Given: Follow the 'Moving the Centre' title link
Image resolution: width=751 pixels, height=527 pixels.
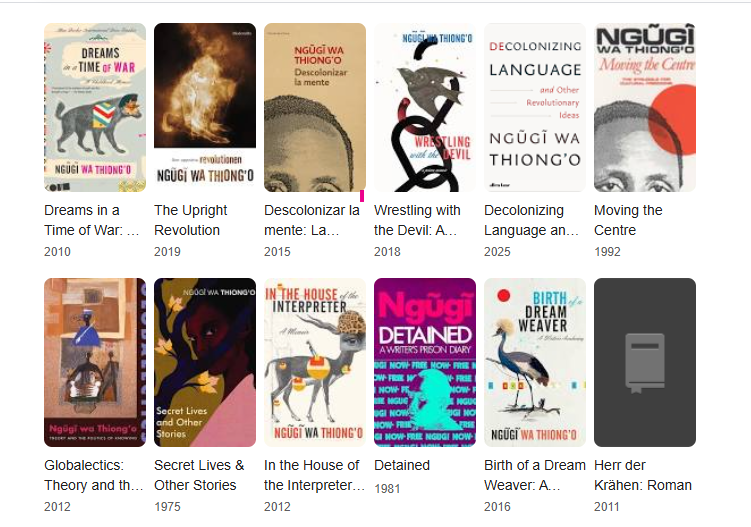Looking at the screenshot, I should (628, 220).
